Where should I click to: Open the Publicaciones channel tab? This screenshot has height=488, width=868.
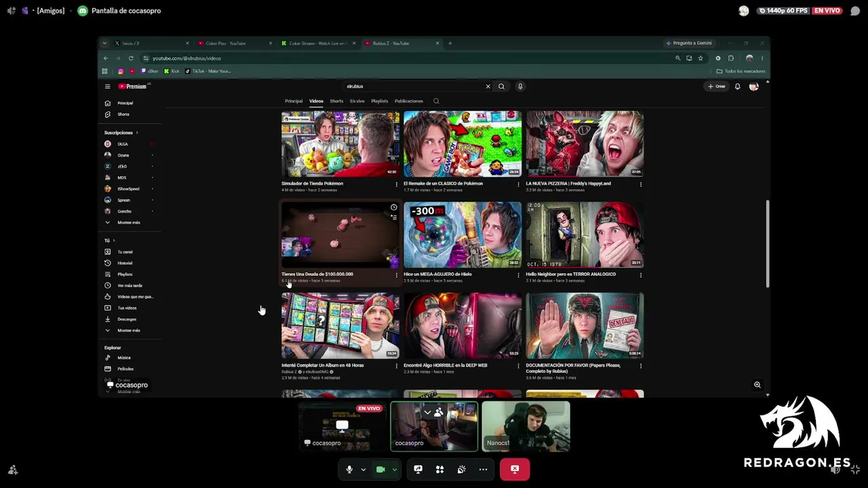[409, 102]
